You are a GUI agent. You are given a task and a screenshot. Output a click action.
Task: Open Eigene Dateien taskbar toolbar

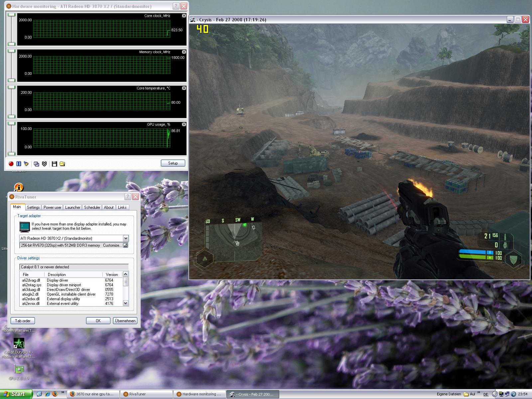click(449, 394)
